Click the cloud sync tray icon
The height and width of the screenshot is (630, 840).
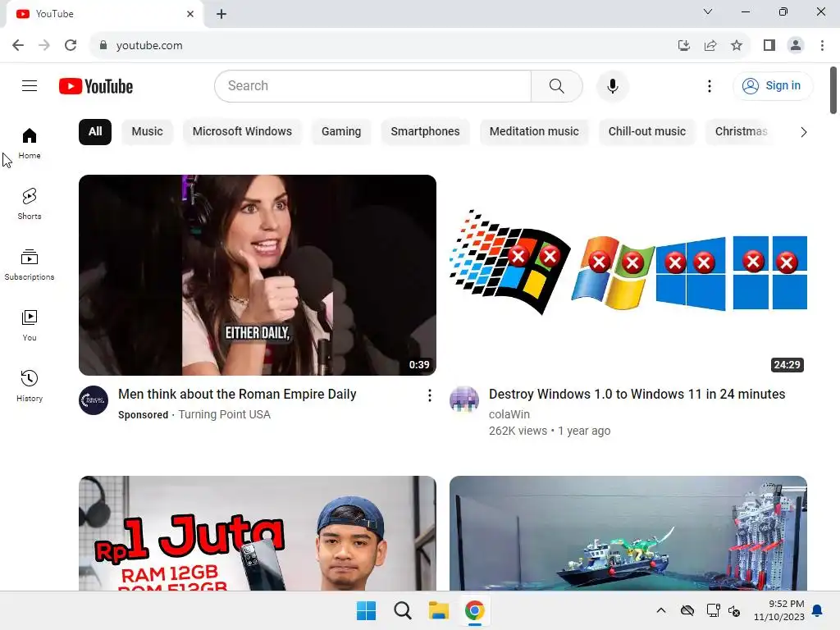pyautogui.click(x=687, y=610)
